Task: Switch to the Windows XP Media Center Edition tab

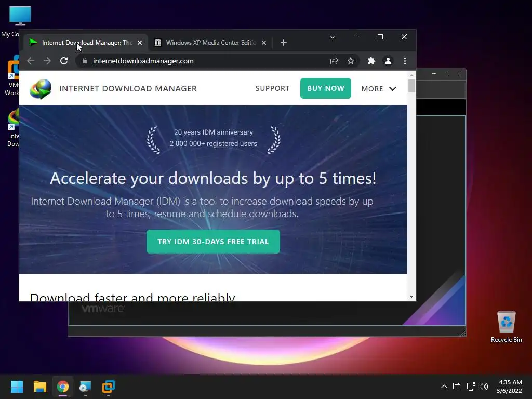Action: coord(210,43)
